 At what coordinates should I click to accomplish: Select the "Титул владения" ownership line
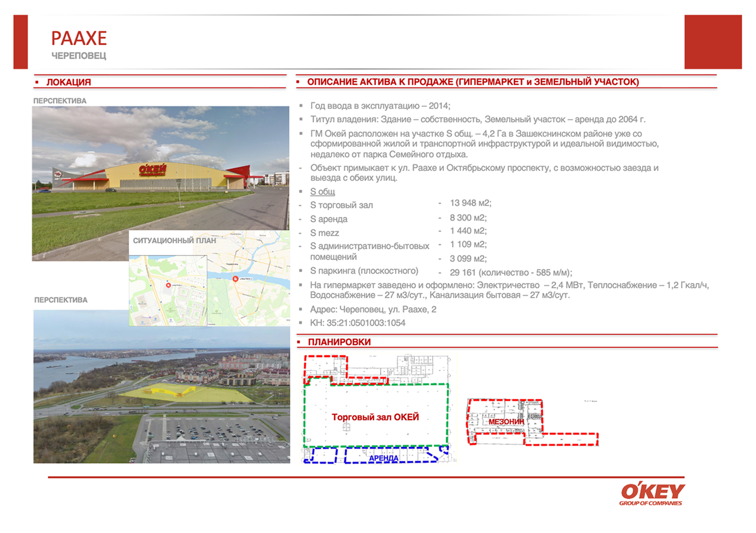pos(478,119)
